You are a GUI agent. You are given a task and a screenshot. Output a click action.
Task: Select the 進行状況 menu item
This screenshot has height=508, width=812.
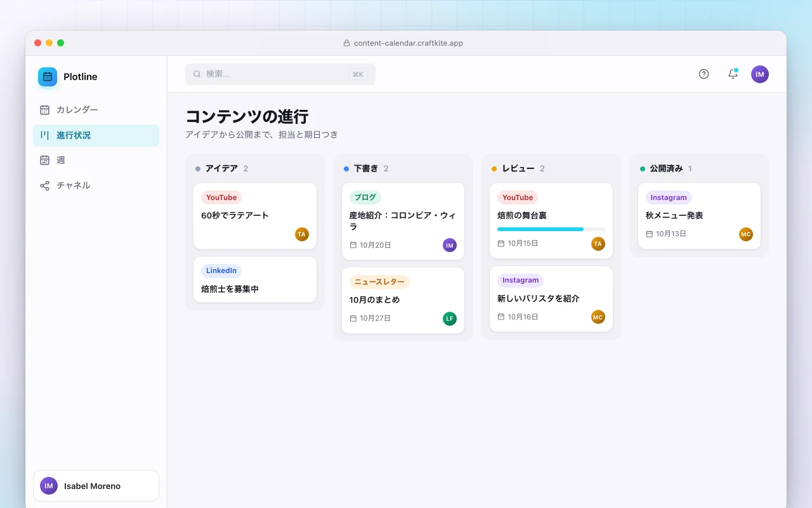[96, 135]
